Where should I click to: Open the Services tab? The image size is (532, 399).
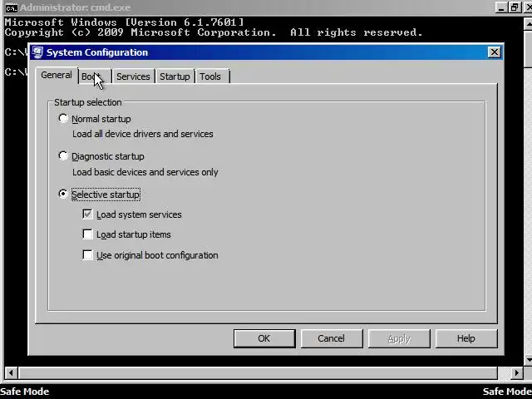coord(133,76)
